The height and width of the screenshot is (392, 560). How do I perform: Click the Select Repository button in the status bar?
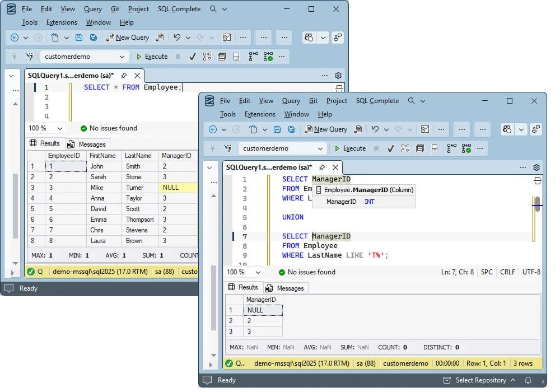pos(479,380)
